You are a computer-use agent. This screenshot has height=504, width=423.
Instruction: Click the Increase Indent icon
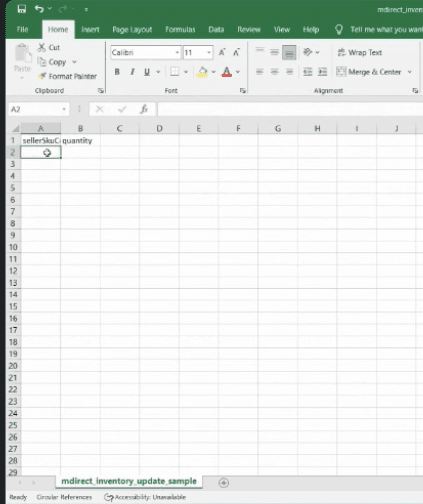pos(322,72)
